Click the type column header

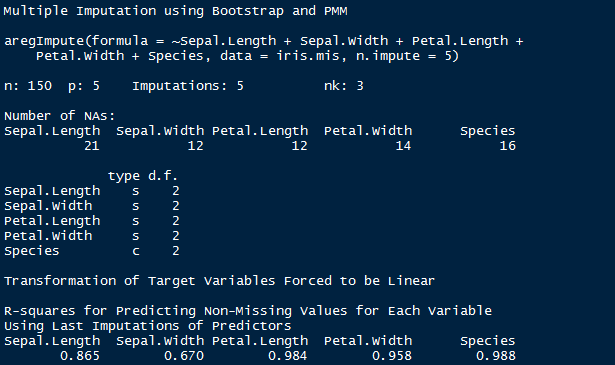tap(124, 176)
